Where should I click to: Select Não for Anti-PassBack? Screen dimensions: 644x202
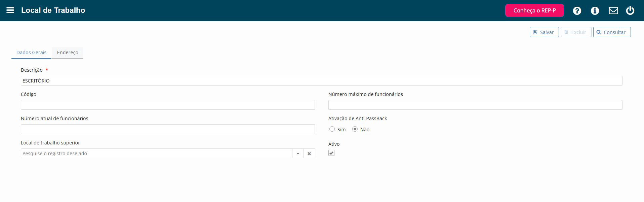pyautogui.click(x=355, y=129)
